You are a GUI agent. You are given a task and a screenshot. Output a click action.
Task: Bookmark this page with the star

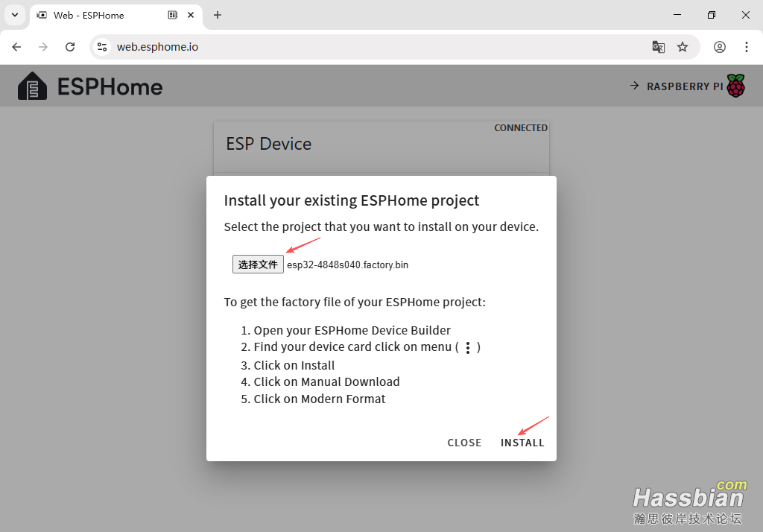(x=683, y=47)
